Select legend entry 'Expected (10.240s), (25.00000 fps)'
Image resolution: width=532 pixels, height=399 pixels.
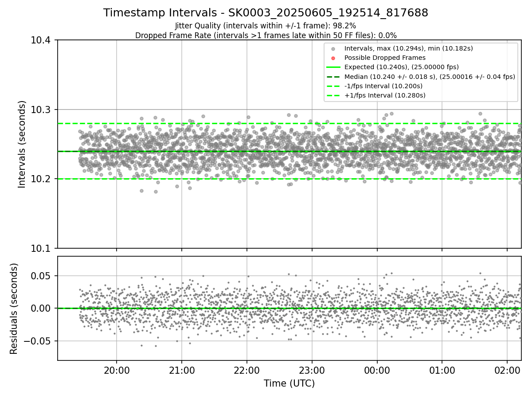coord(401,67)
